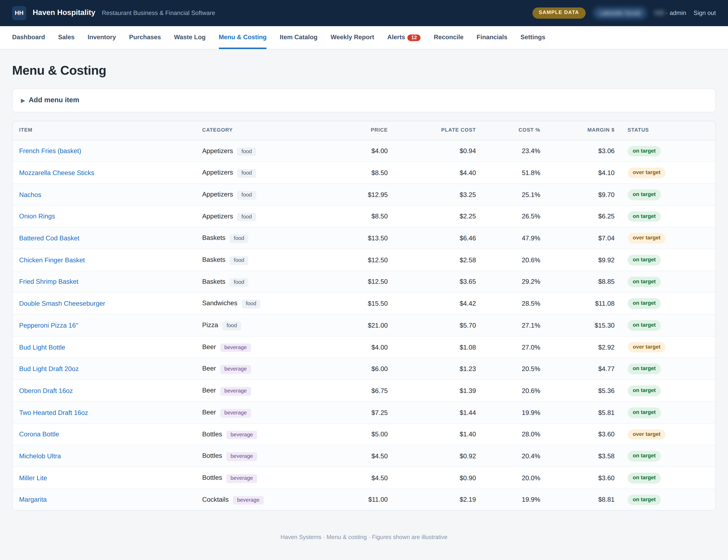The width and height of the screenshot is (728, 560).
Task: Open the Financials tab
Action: 492,37
